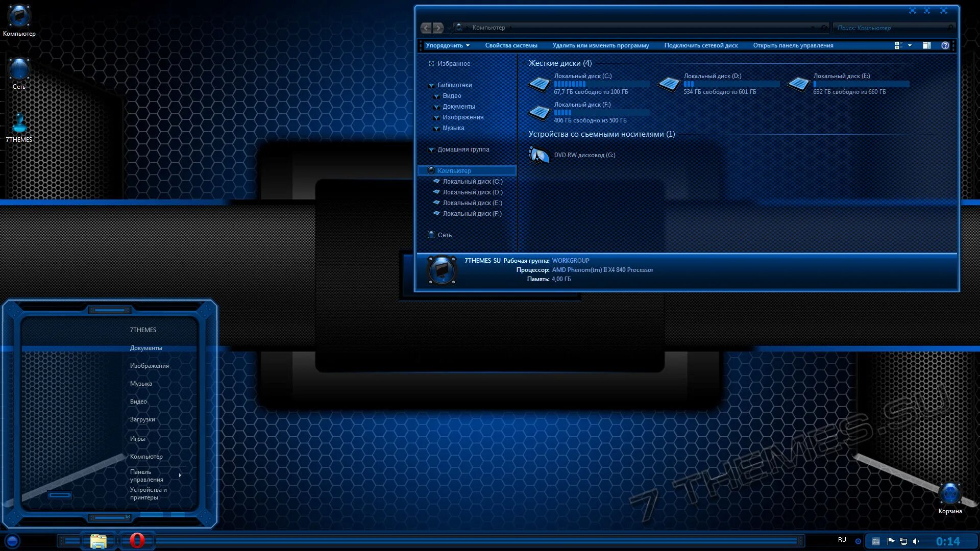Select Сеть in the navigation pane
This screenshot has height=551, width=980.
point(445,235)
